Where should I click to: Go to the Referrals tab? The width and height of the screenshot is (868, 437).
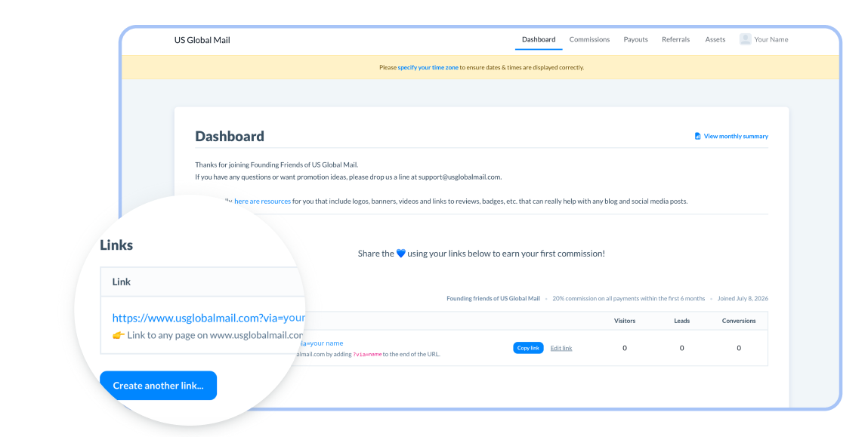[x=675, y=39]
